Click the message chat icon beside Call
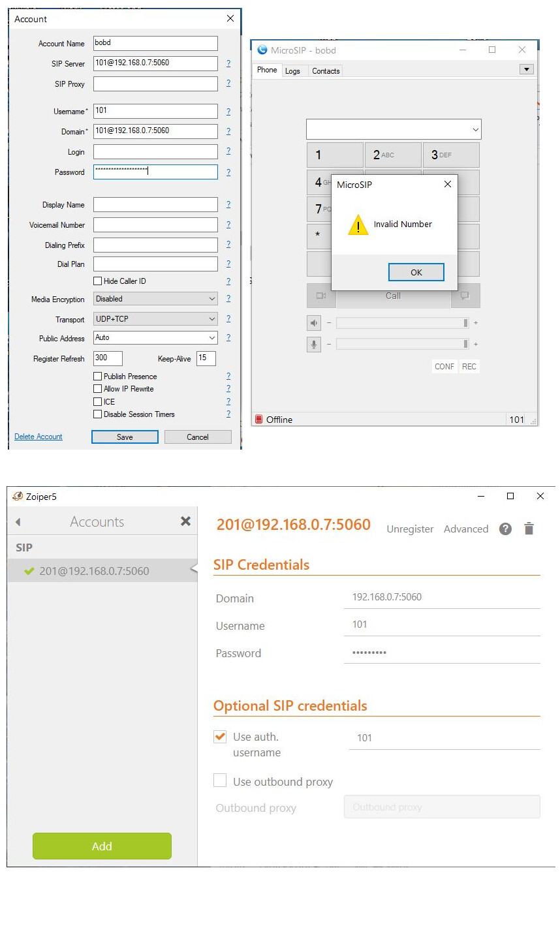560x926 pixels. (x=465, y=296)
